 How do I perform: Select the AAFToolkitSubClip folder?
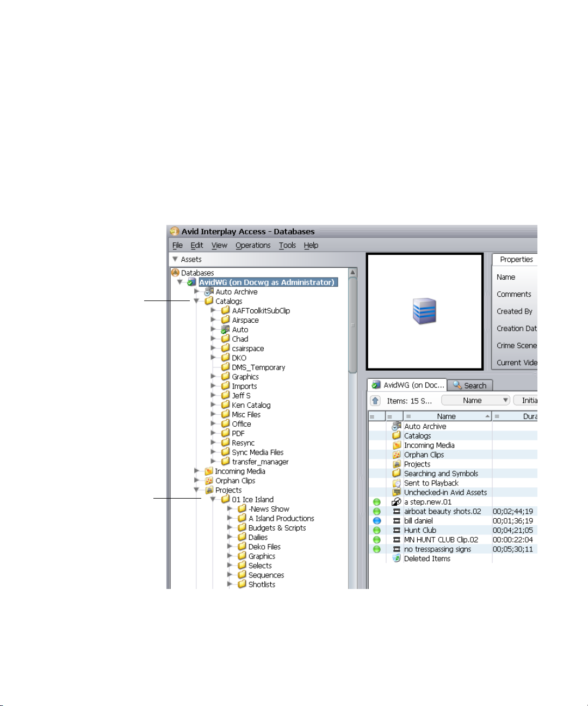tap(261, 311)
